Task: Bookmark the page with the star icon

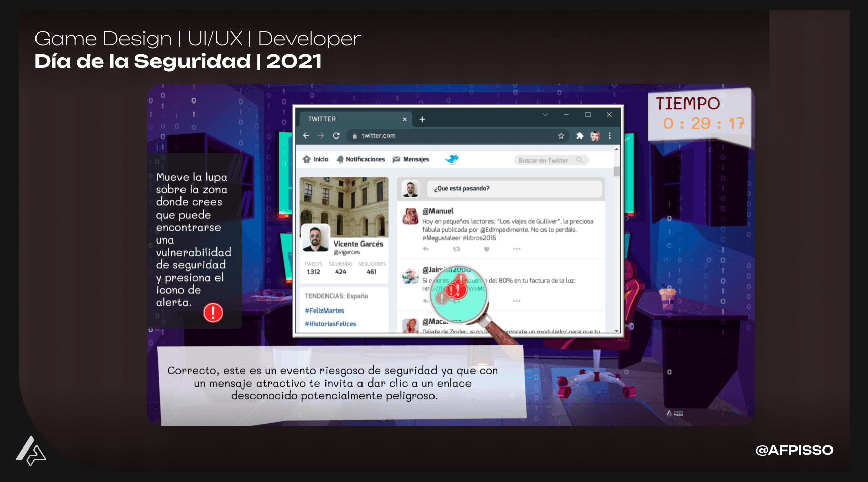Action: pyautogui.click(x=561, y=136)
